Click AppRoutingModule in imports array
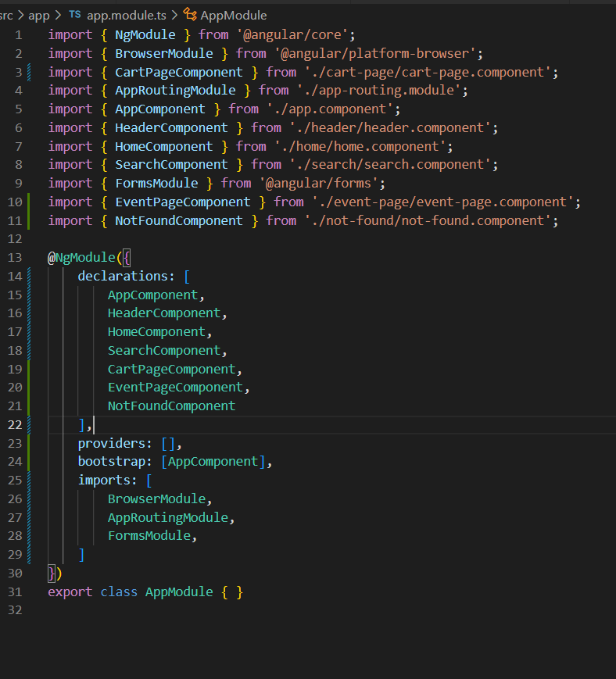The image size is (616, 679). click(x=167, y=518)
